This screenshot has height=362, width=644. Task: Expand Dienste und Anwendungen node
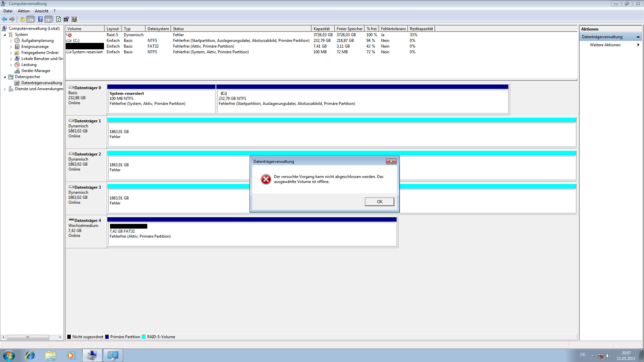click(x=5, y=89)
